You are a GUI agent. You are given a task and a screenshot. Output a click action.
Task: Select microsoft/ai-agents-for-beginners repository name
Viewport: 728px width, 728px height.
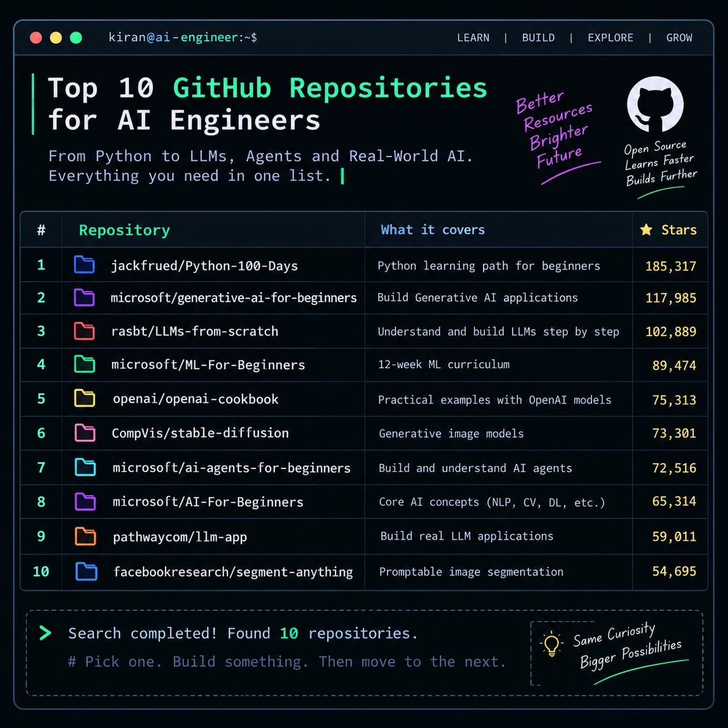(x=232, y=468)
